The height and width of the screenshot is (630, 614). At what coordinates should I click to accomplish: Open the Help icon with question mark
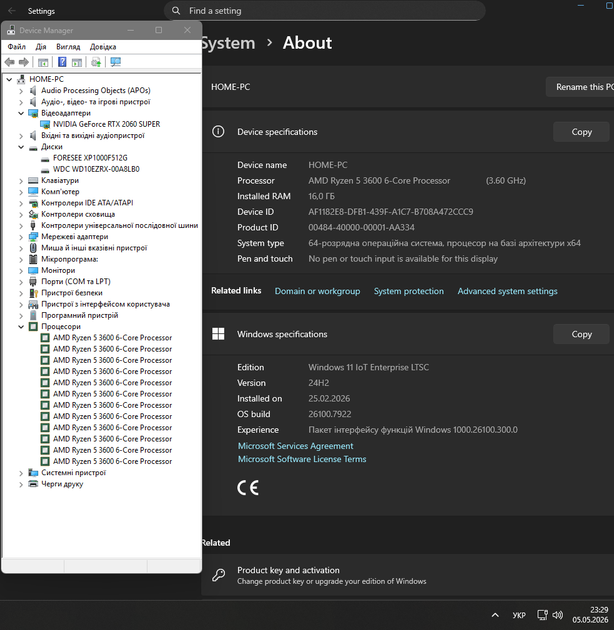click(x=62, y=62)
